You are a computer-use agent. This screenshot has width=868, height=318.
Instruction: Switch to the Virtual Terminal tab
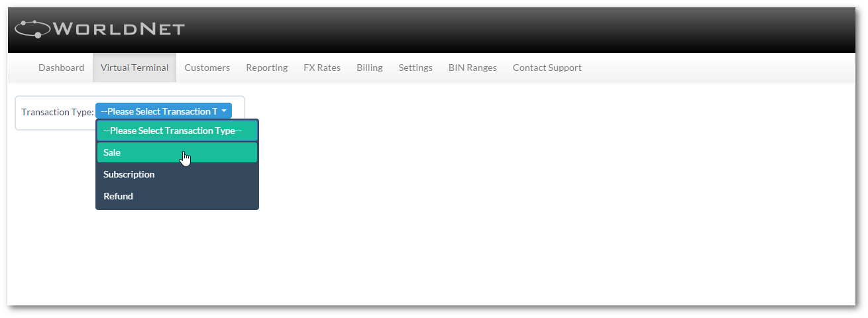[x=135, y=68]
